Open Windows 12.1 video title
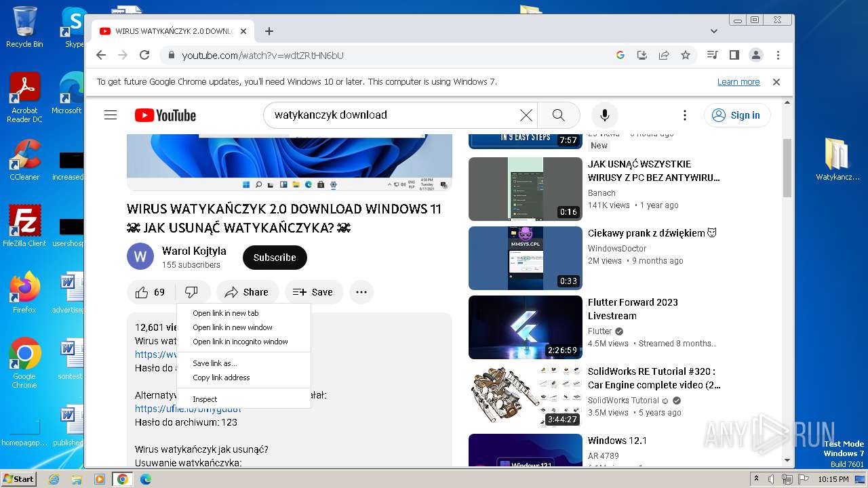The height and width of the screenshot is (488, 868). pos(617,441)
